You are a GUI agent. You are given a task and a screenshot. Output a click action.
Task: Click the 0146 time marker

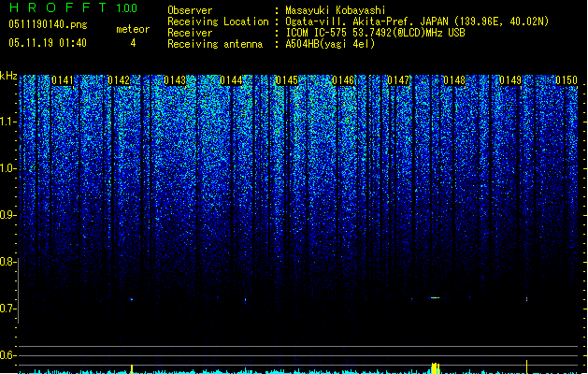pos(343,80)
